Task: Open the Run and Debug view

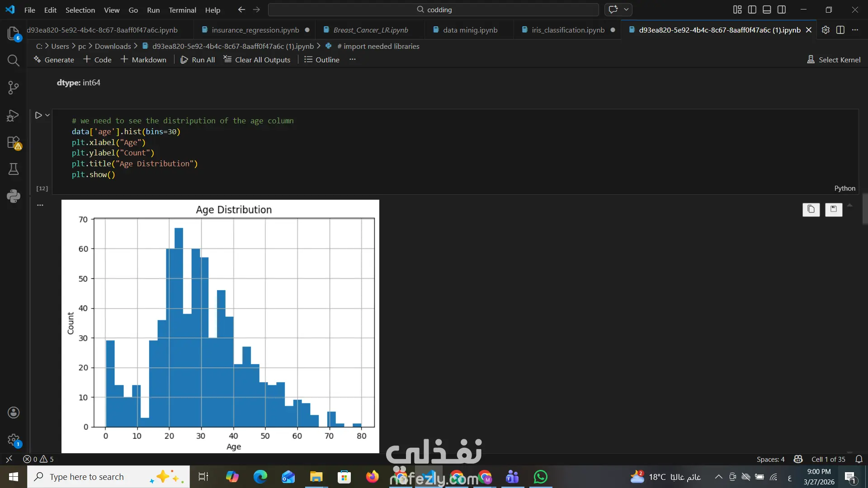Action: coord(13,115)
